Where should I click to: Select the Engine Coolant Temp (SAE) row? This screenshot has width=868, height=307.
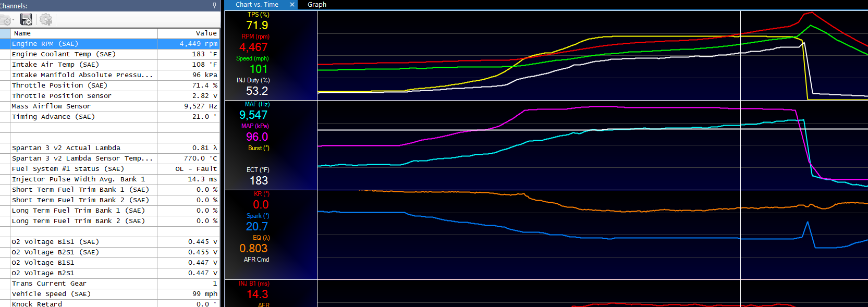[83, 54]
